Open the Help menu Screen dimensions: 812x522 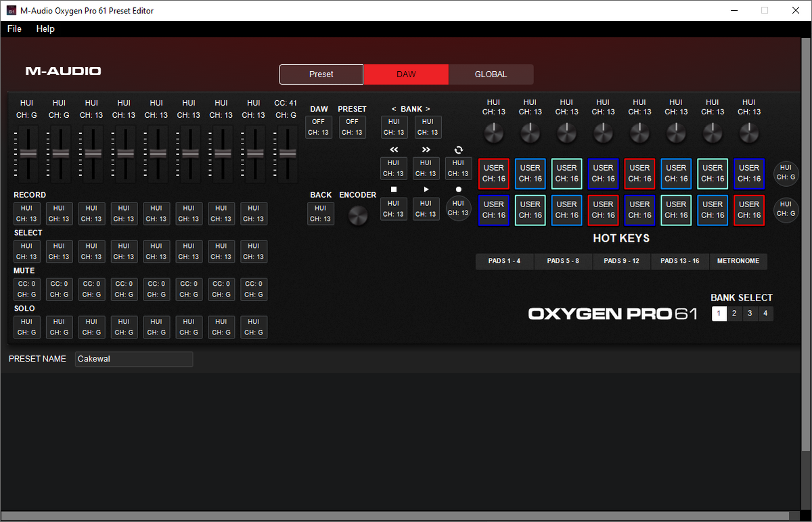click(45, 29)
